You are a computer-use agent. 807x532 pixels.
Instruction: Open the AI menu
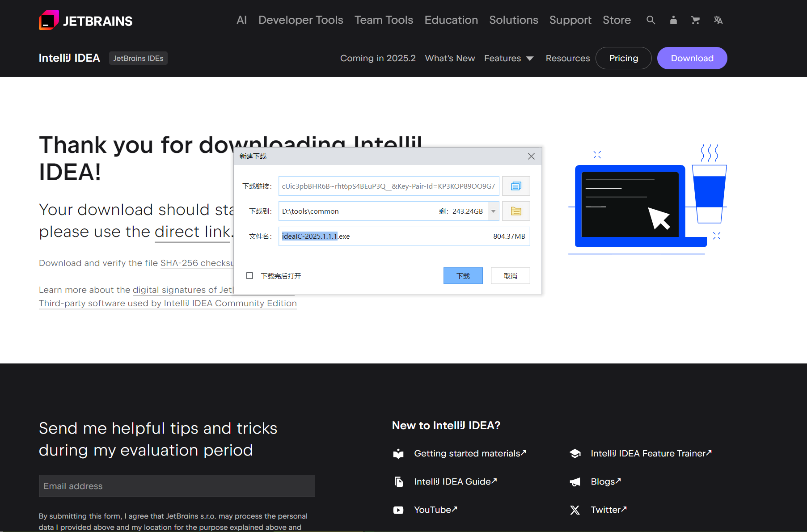click(242, 20)
